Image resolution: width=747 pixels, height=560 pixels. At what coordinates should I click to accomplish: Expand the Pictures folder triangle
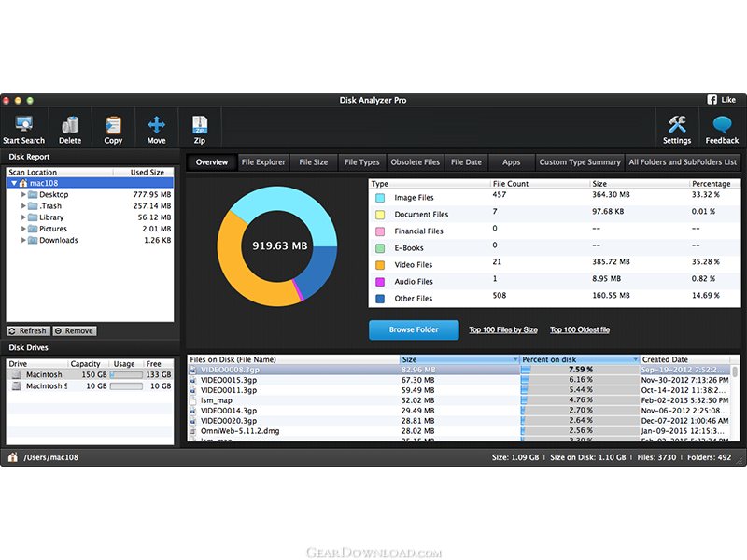click(x=22, y=229)
